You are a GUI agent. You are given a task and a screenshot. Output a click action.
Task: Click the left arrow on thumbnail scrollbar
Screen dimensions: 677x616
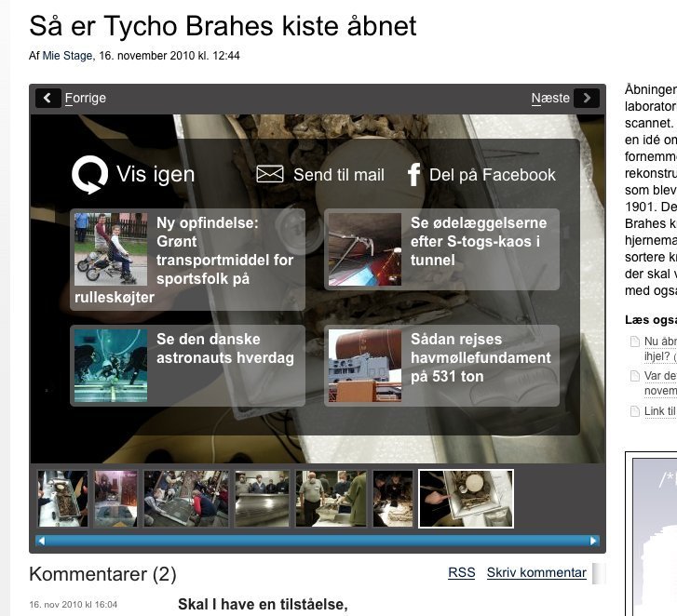point(41,541)
